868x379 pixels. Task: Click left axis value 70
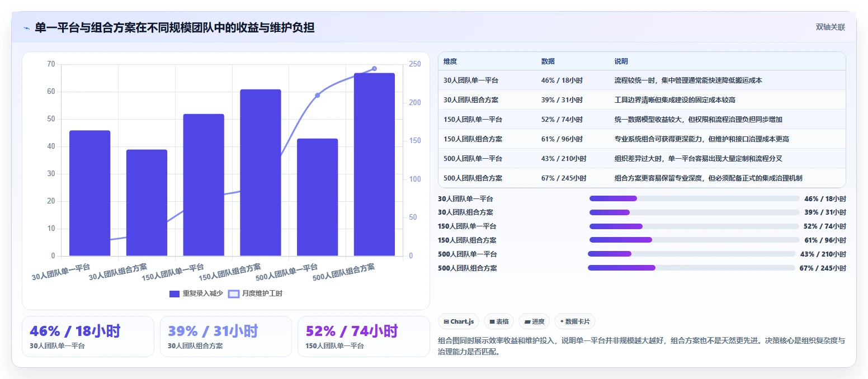point(51,64)
